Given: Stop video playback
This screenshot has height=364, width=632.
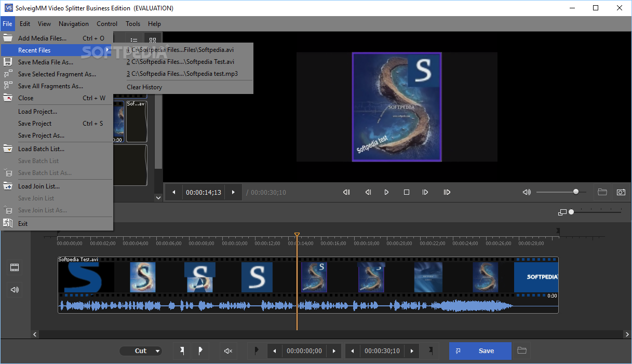Looking at the screenshot, I should (407, 192).
